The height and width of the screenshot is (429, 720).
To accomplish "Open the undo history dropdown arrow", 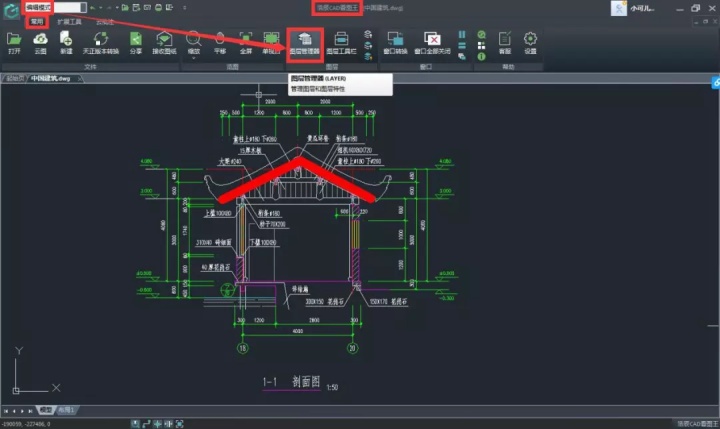I will click(101, 7).
